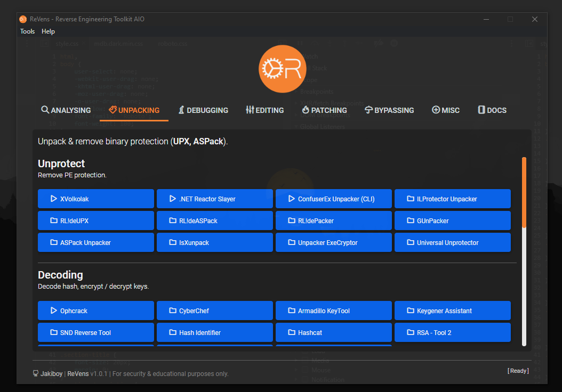Viewport: 562px width, 392px height.
Task: Open the Analysing tab with magnifier icon
Action: coord(66,110)
